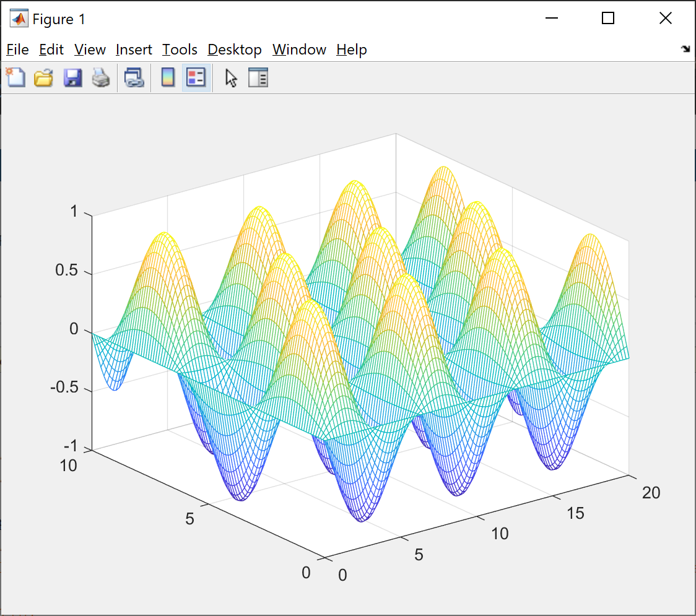Click the Help menu
Image resolution: width=696 pixels, height=616 pixels.
pyautogui.click(x=352, y=50)
